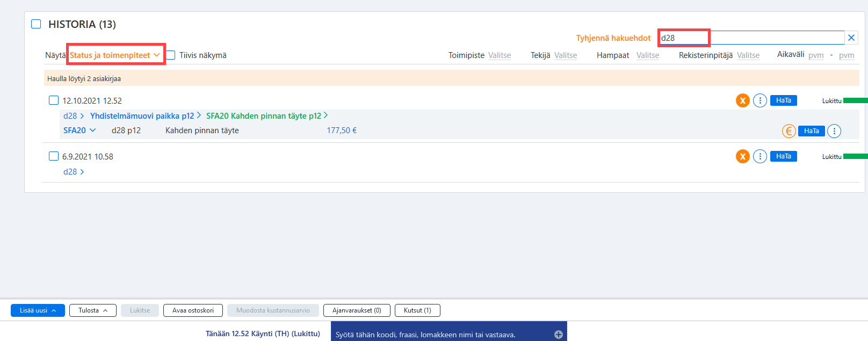Click Kutsut (1) button
The width and height of the screenshot is (868, 341).
pos(417,310)
